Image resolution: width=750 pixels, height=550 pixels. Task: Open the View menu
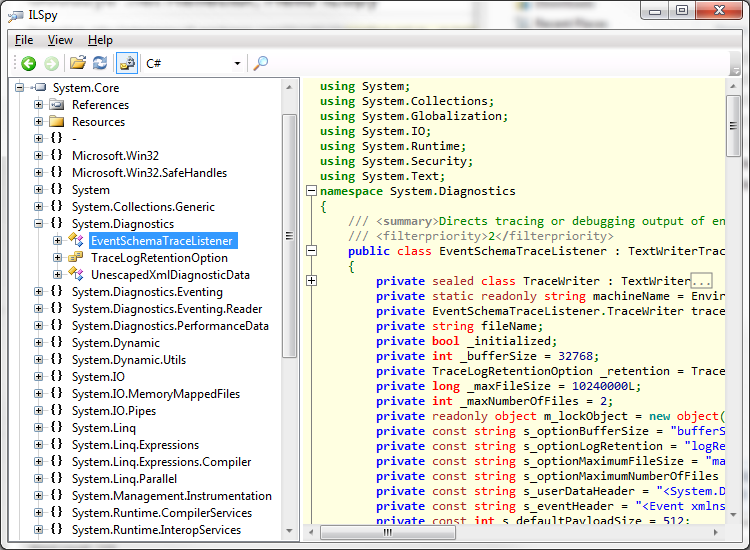click(60, 40)
